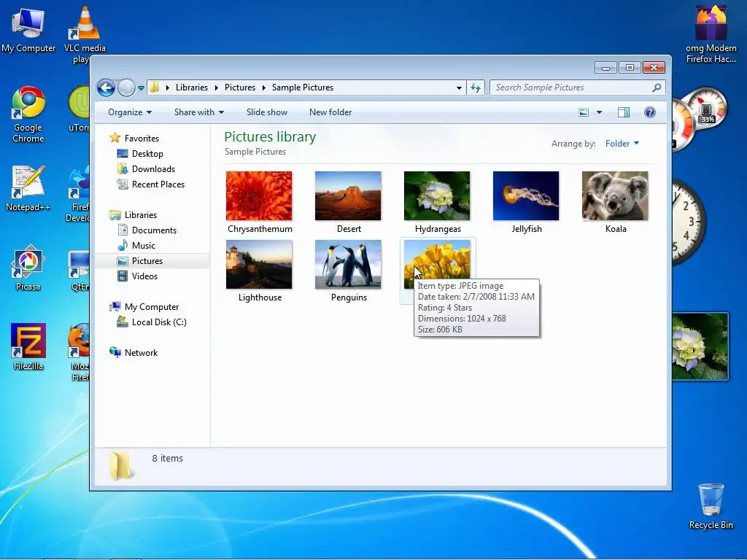Expand the arrow after Pictures in breadcrumb
The width and height of the screenshot is (747, 560).
(x=263, y=87)
